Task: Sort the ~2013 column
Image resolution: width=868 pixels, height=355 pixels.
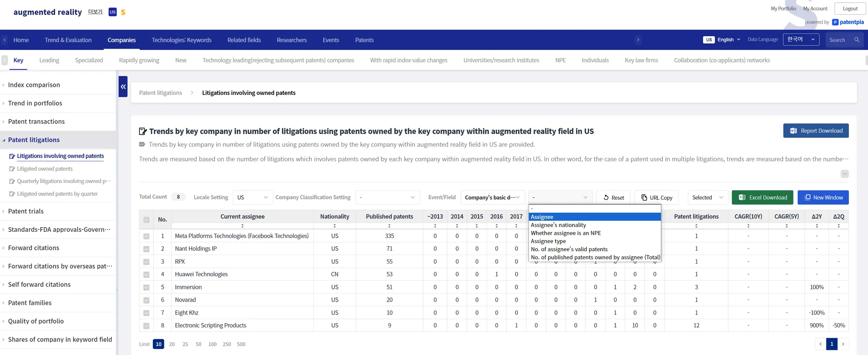Action: coord(435,226)
